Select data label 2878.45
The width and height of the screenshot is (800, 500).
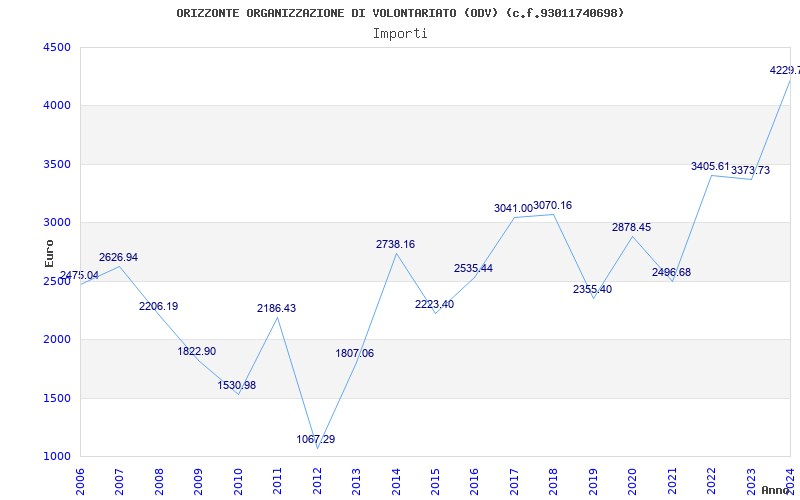coord(632,228)
